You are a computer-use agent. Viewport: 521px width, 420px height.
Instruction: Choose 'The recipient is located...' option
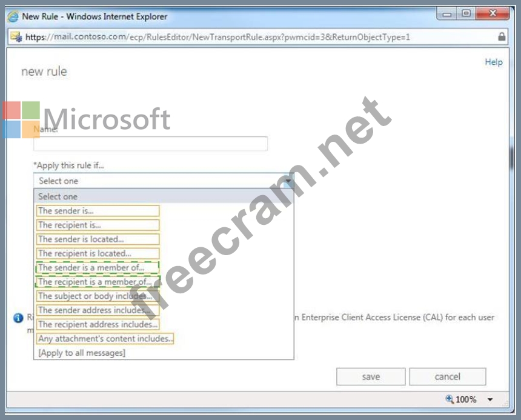coord(98,253)
